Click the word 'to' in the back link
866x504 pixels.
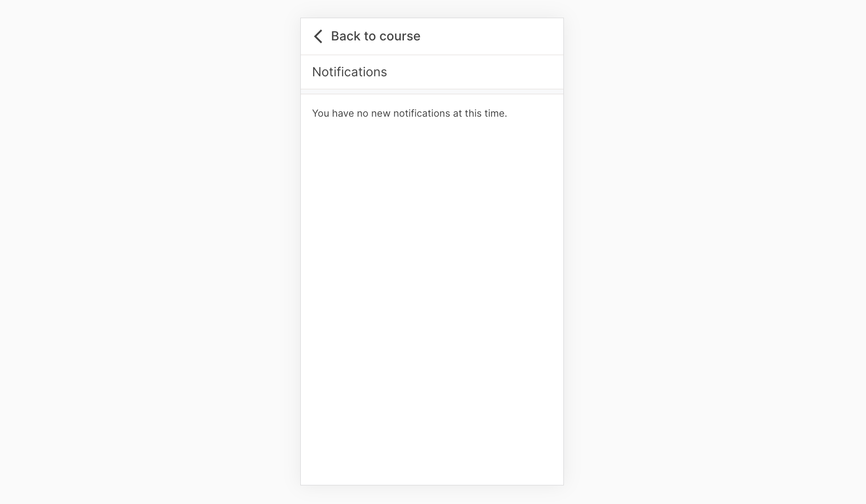[x=369, y=36]
